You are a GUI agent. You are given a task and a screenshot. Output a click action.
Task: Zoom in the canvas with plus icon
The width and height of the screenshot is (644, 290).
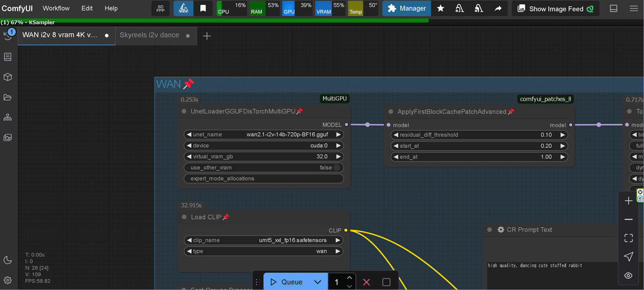point(628,201)
